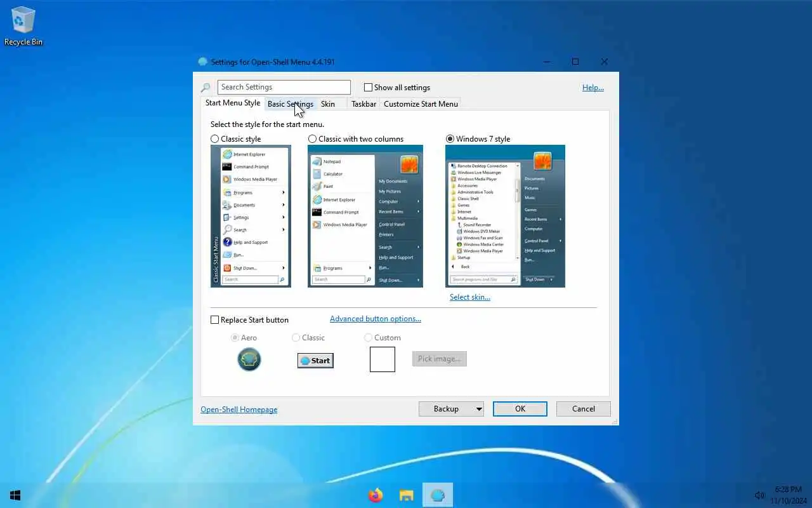
Task: Choose the Classic start button radio option
Action: (296, 338)
